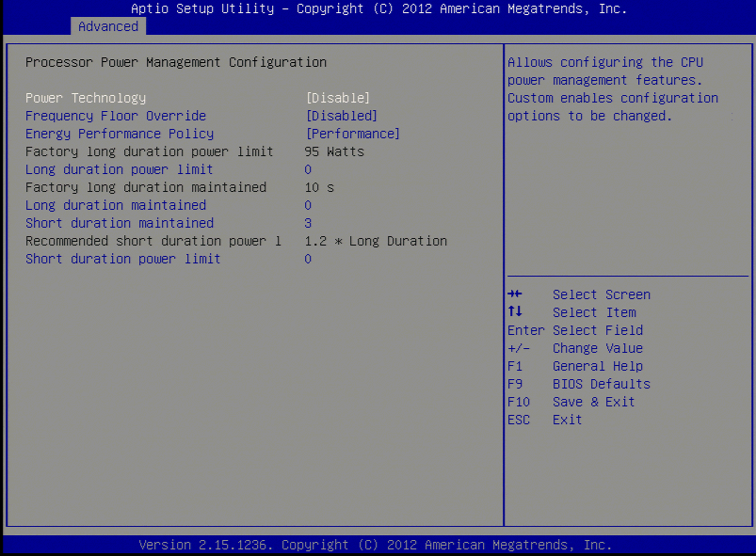This screenshot has height=556, width=756.
Task: Change the Power Technology [Disable] value
Action: click(x=338, y=98)
